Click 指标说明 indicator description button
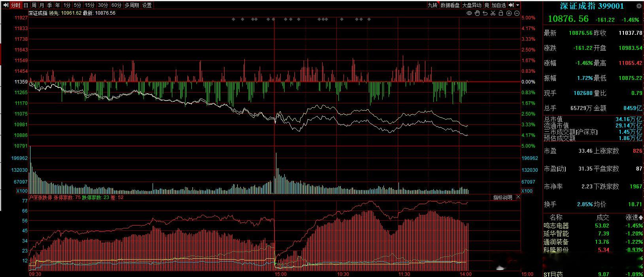Viewport: 644px width, 277px height. tap(502, 197)
